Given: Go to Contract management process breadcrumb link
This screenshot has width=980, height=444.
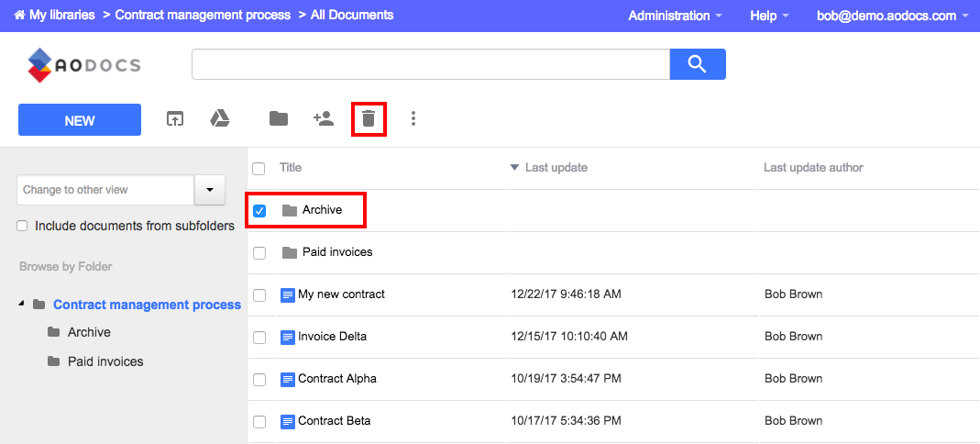Looking at the screenshot, I should pyautogui.click(x=204, y=15).
